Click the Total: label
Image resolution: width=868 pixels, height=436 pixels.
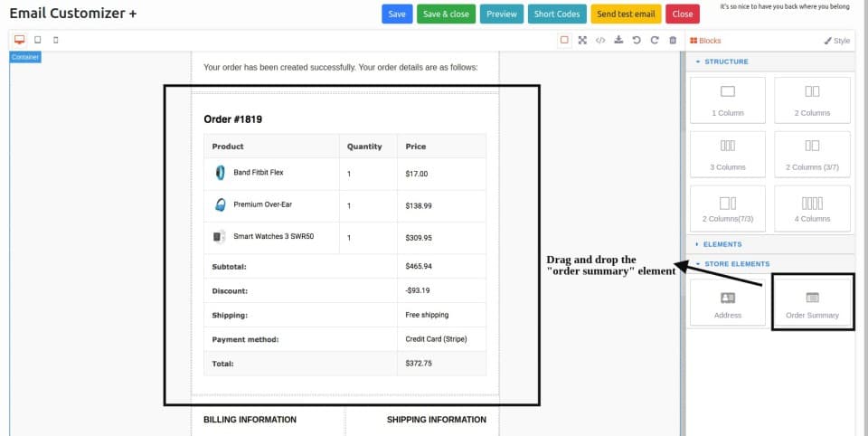[x=222, y=364]
